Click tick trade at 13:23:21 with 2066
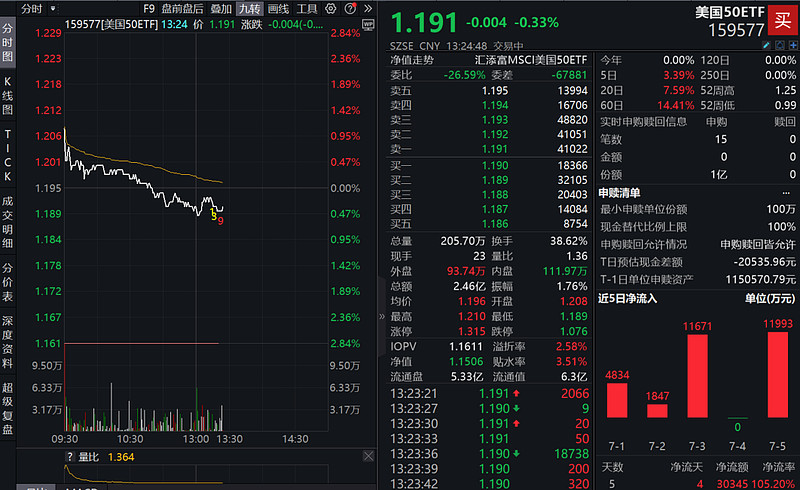The height and width of the screenshot is (490, 800). coord(490,394)
